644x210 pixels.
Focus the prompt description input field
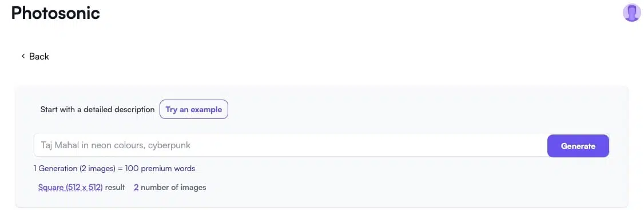(291, 145)
